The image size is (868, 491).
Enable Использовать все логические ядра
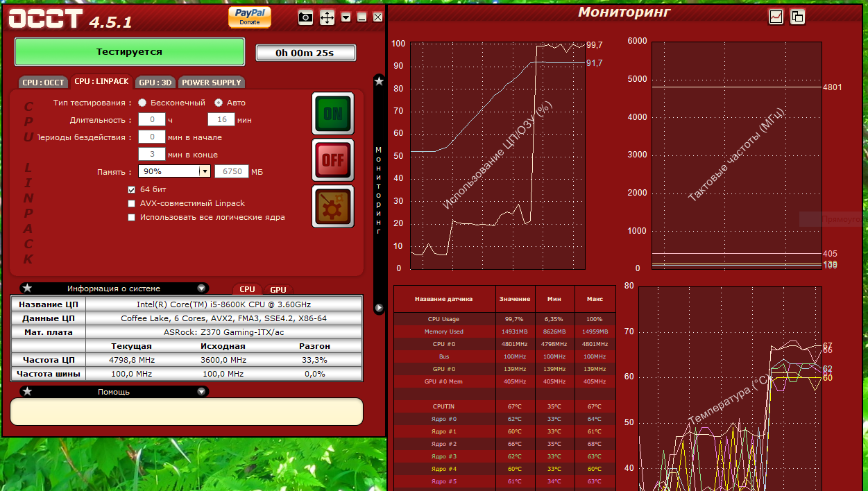(x=132, y=217)
